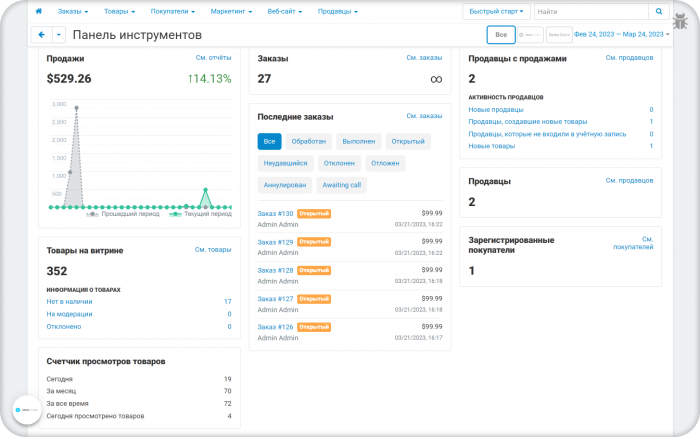The image size is (700, 437).
Task: Click the round storefront widget bottom-left
Action: coord(27,410)
